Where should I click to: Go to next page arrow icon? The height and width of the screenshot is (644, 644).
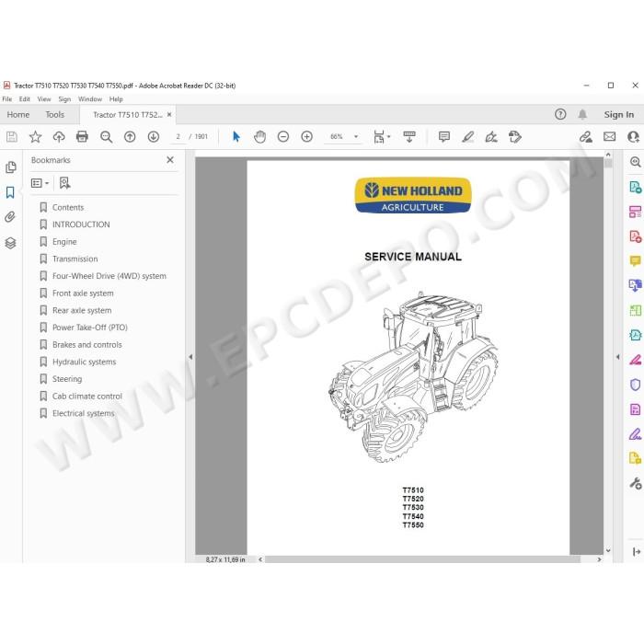point(154,137)
